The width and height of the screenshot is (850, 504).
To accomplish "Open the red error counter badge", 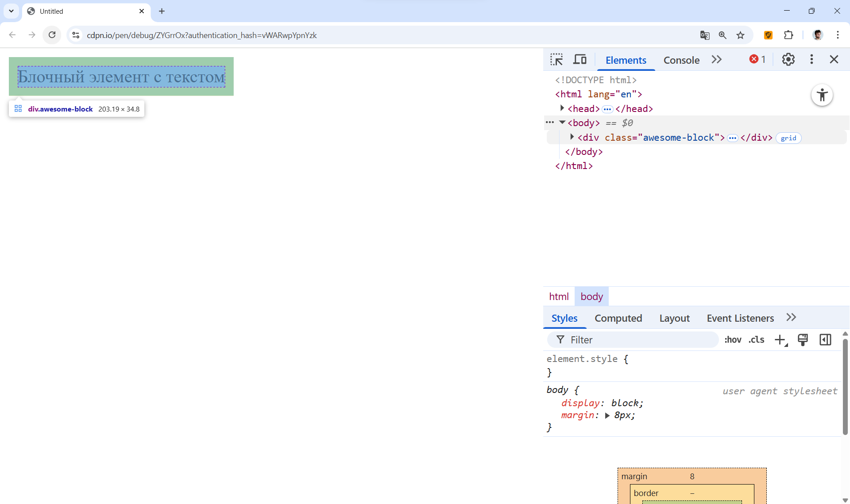I will tap(757, 59).
